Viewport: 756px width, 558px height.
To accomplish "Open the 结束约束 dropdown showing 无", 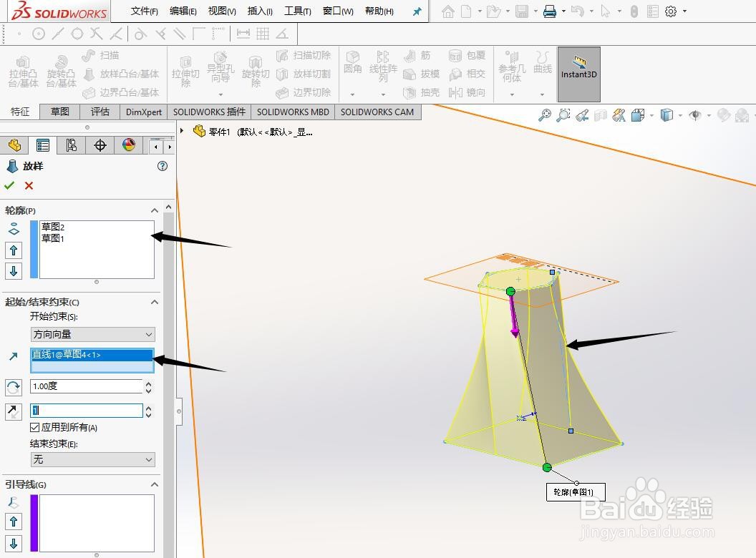I will tap(92, 460).
